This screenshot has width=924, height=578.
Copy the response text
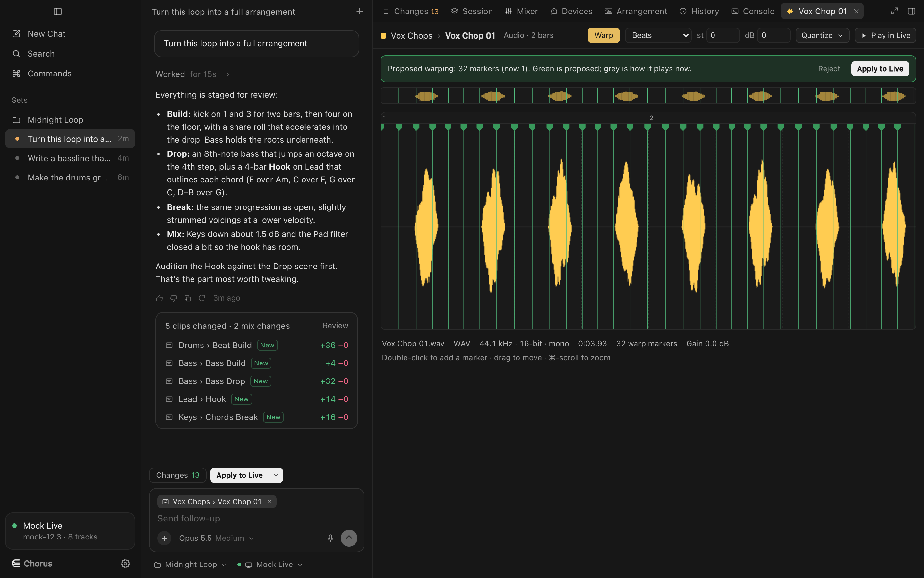(188, 298)
